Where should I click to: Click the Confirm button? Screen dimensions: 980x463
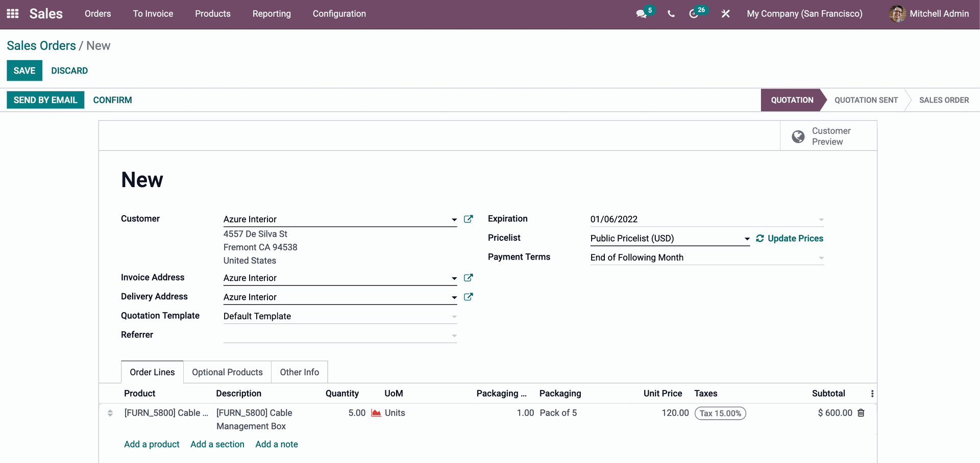tap(112, 100)
